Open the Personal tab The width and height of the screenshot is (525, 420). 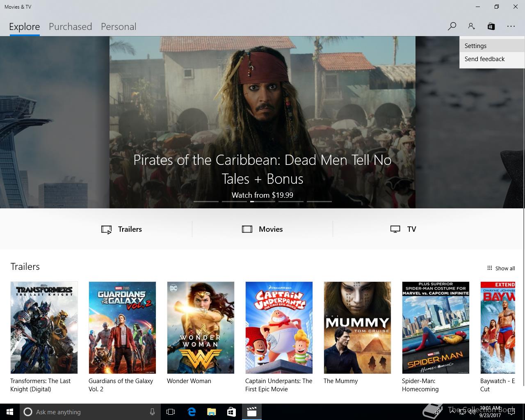pyautogui.click(x=119, y=27)
